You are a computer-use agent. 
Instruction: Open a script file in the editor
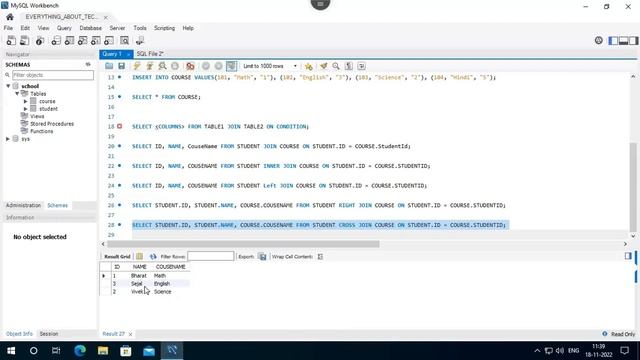(109, 66)
